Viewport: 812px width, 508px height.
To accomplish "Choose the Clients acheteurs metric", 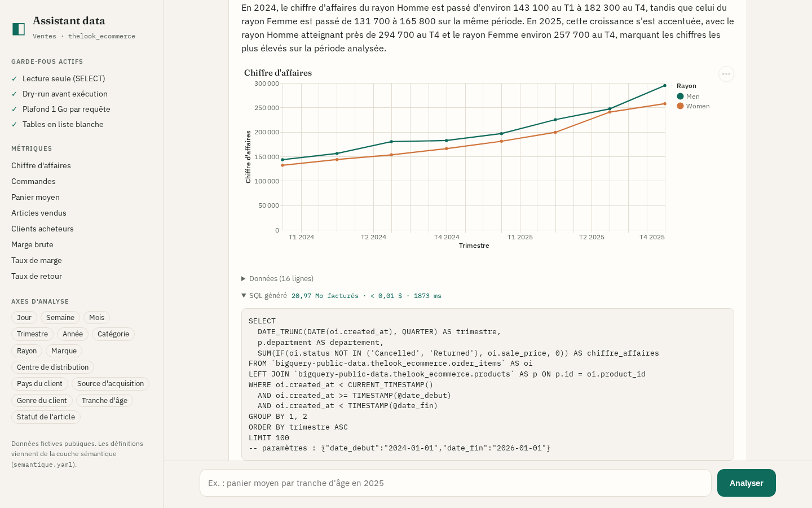I will coord(42,229).
